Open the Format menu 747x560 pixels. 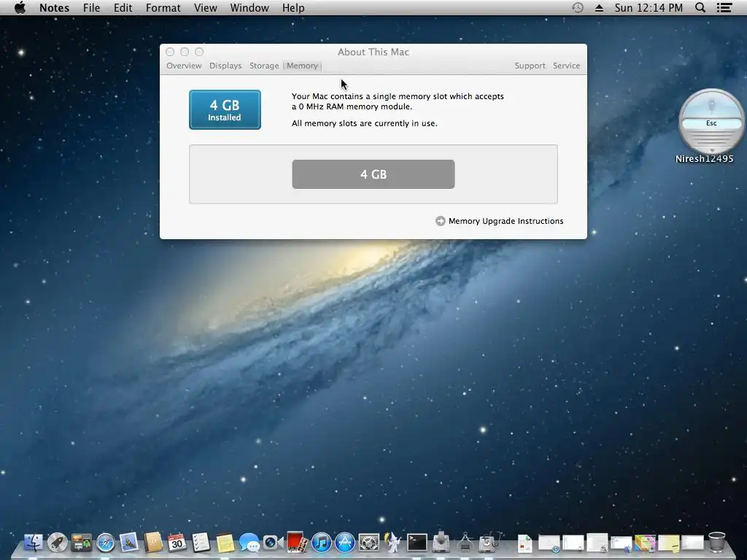[163, 7]
